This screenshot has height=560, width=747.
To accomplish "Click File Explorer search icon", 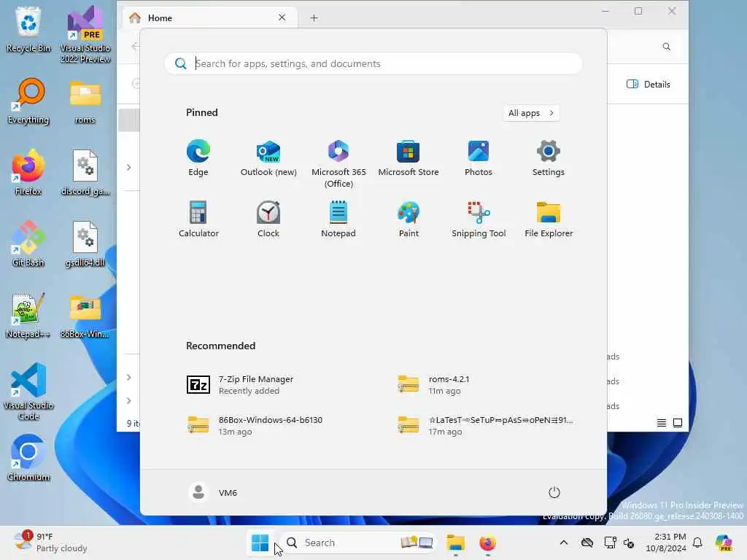I will (667, 47).
